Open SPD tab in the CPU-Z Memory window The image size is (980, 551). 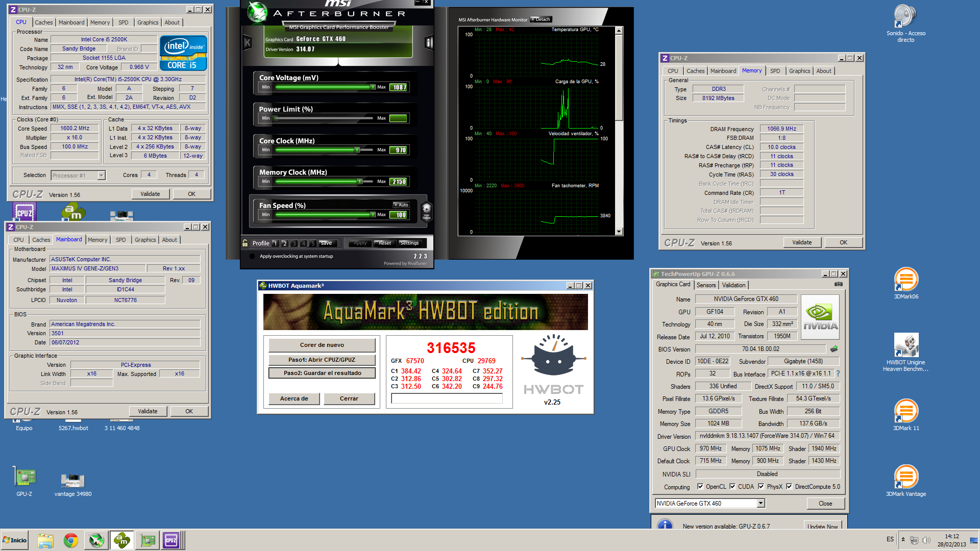(775, 71)
